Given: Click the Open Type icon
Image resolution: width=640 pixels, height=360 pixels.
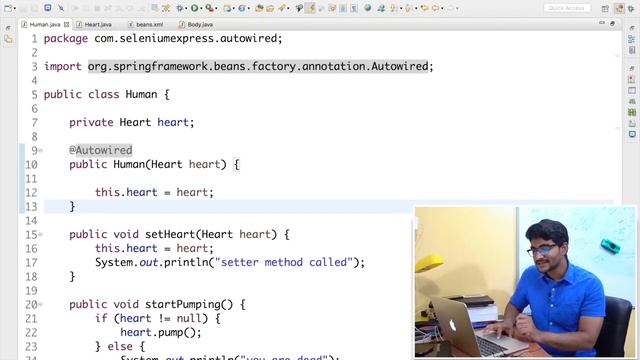Looking at the screenshot, I should click(259, 8).
